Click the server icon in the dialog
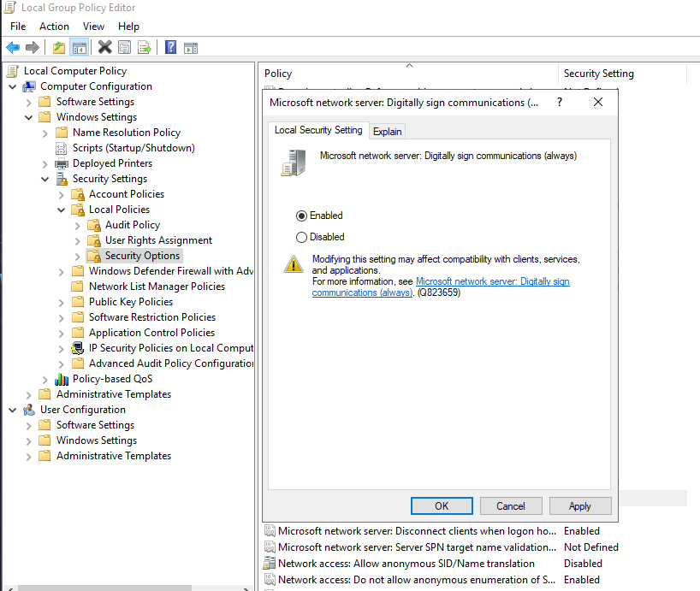 [x=294, y=163]
